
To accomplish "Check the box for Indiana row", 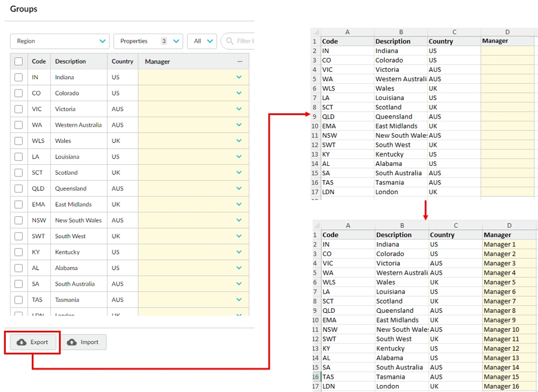I will tap(18, 77).
